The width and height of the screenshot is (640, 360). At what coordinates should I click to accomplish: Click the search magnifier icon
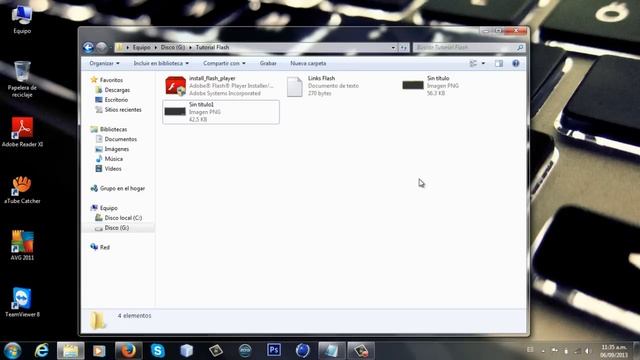coord(520,48)
